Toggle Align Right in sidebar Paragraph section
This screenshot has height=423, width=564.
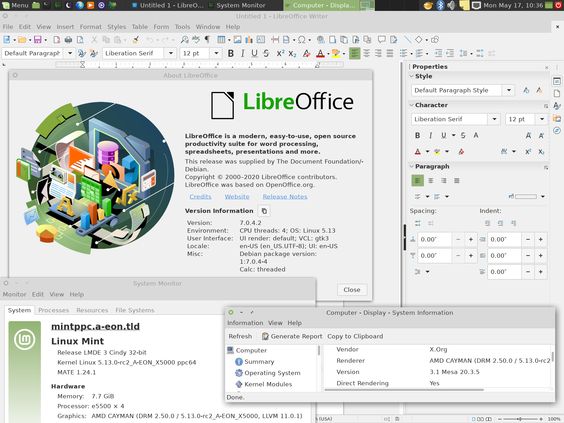click(444, 181)
